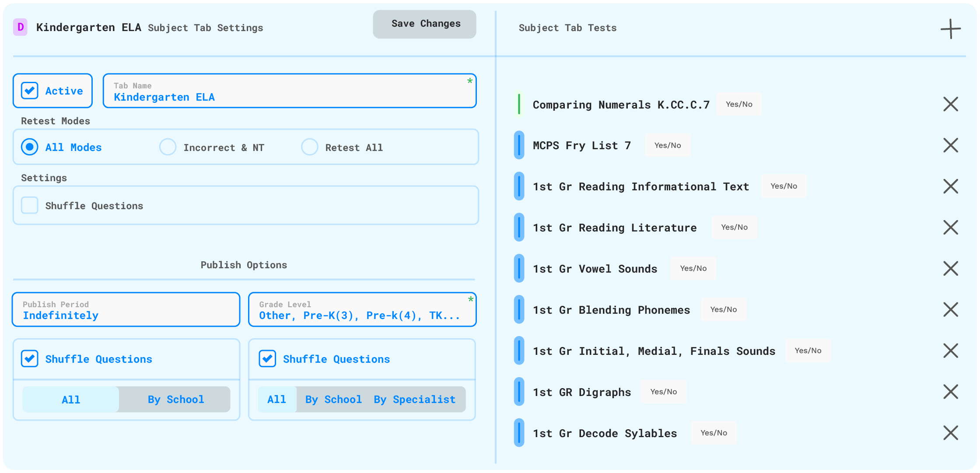
Task: Open 1st Gr Decode Sylables test
Action: pos(605,434)
